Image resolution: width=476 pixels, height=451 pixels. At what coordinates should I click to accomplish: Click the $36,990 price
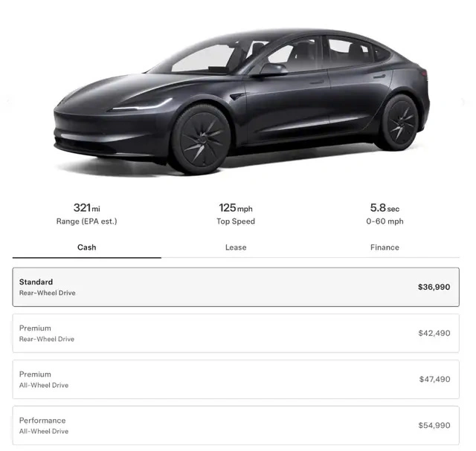[434, 287]
